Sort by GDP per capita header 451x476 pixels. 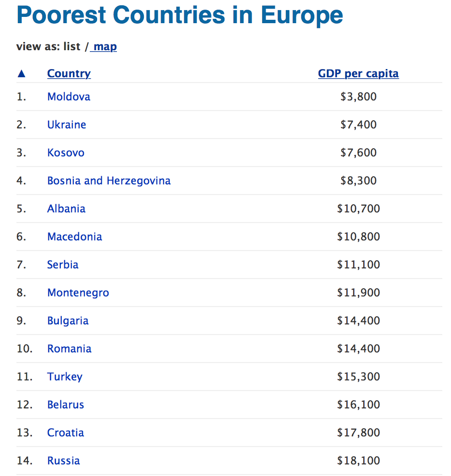pos(358,74)
